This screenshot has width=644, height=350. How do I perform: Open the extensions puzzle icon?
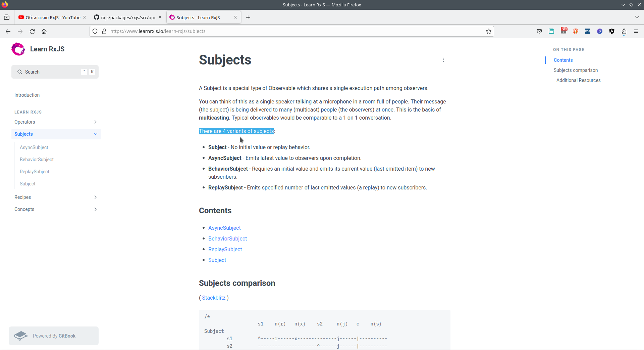tap(624, 31)
